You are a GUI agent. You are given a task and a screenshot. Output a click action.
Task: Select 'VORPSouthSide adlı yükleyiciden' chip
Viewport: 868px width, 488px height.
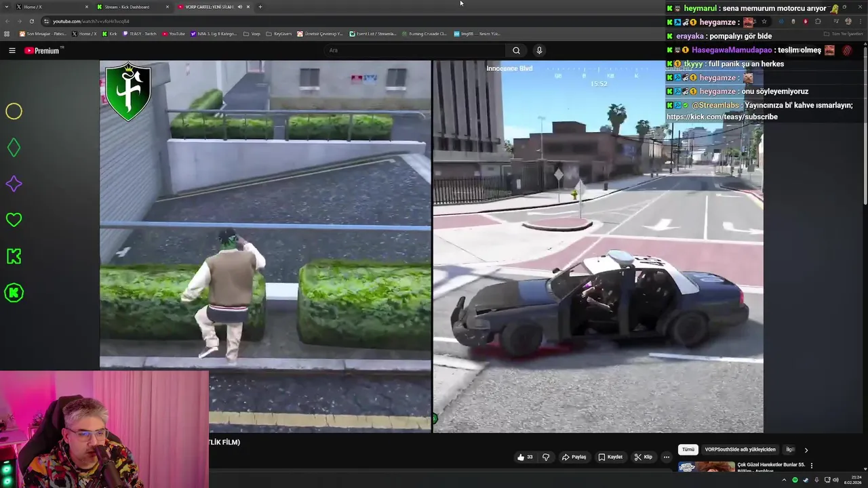point(740,449)
